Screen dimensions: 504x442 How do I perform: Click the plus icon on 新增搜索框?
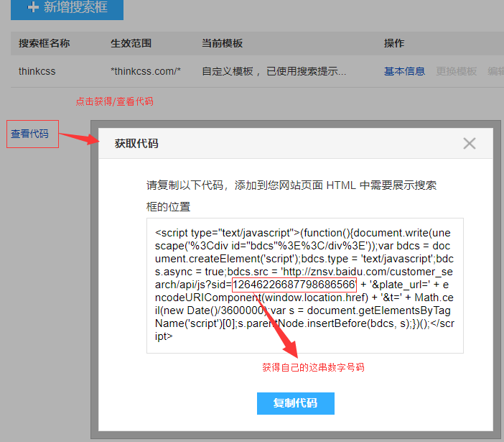pos(33,6)
